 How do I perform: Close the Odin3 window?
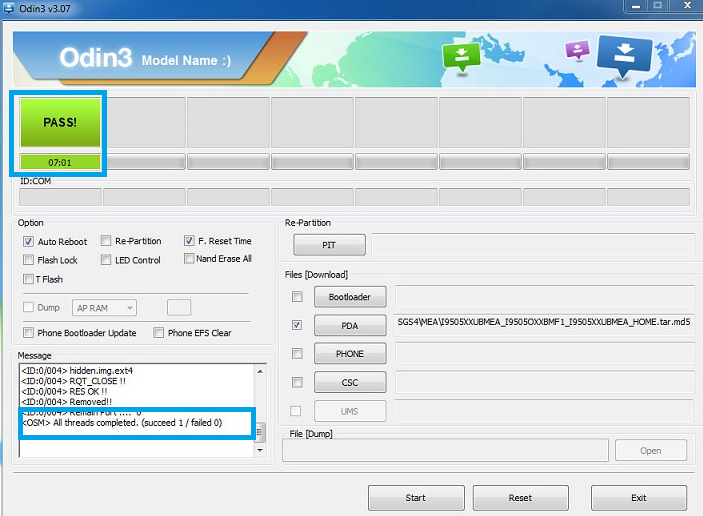click(x=687, y=6)
